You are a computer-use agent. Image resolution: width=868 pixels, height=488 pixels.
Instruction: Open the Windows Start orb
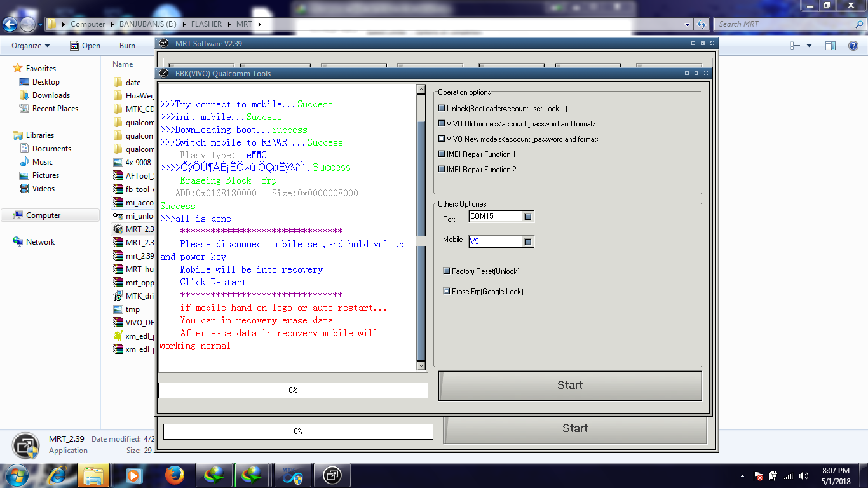pyautogui.click(x=16, y=475)
